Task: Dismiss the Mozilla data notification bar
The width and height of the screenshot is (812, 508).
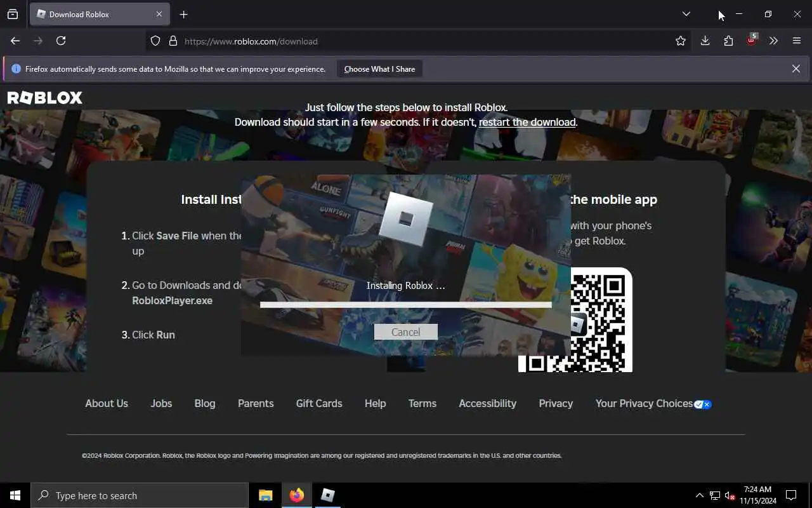Action: pos(796,69)
